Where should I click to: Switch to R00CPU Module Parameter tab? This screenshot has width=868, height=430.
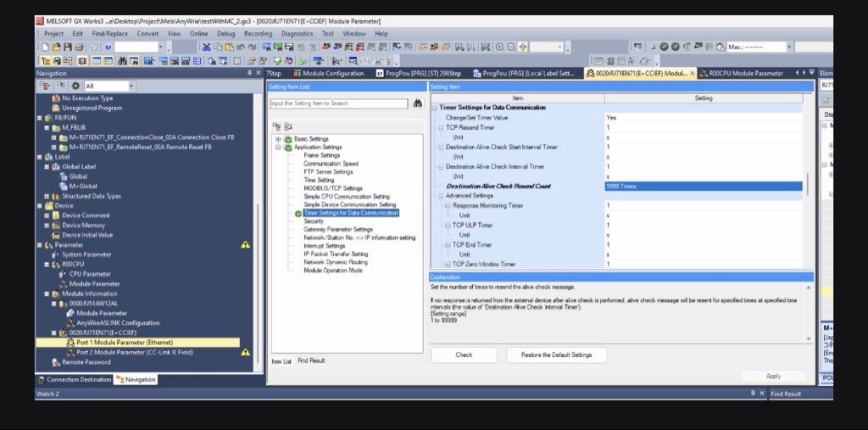pos(742,73)
